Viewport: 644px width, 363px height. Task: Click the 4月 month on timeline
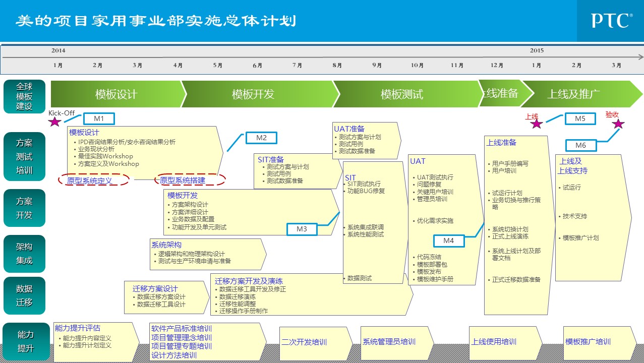coord(178,66)
